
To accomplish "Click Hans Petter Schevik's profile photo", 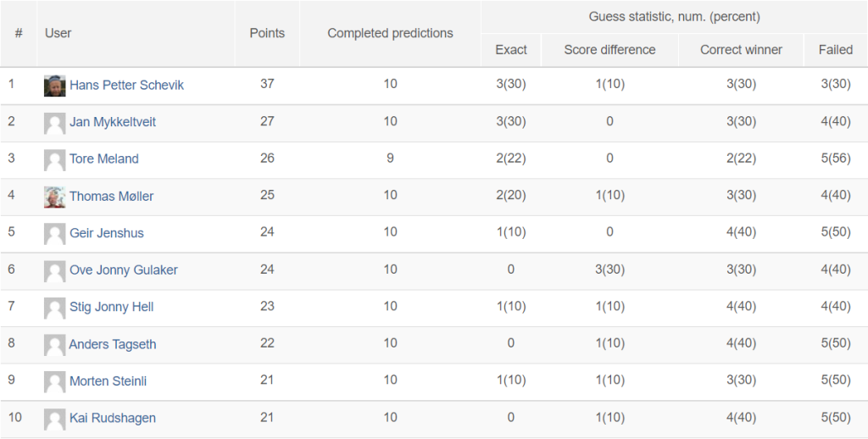I will tap(55, 86).
